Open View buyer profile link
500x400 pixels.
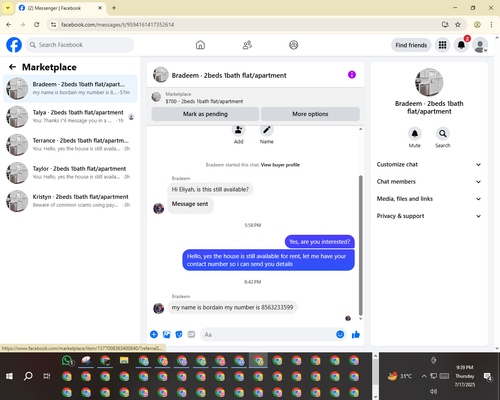coord(280,165)
